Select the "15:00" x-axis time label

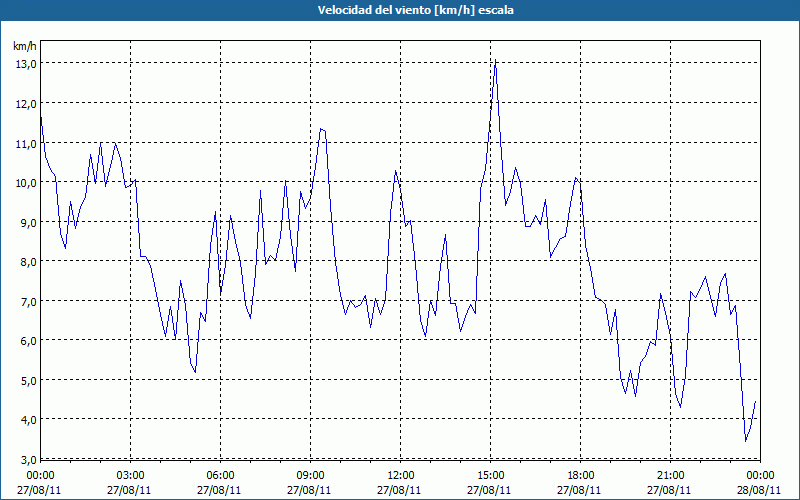pyautogui.click(x=489, y=476)
